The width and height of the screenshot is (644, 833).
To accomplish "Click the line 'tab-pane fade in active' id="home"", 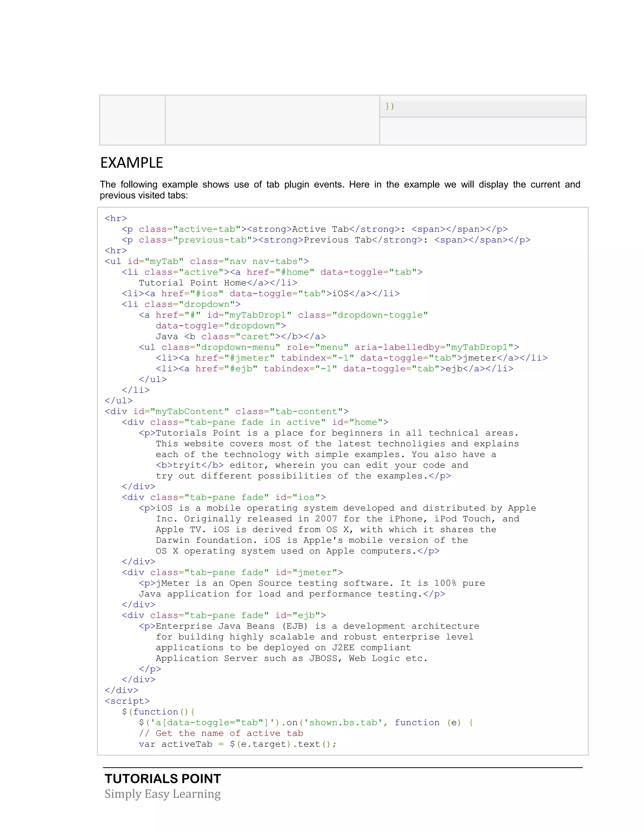I will click(255, 422).
